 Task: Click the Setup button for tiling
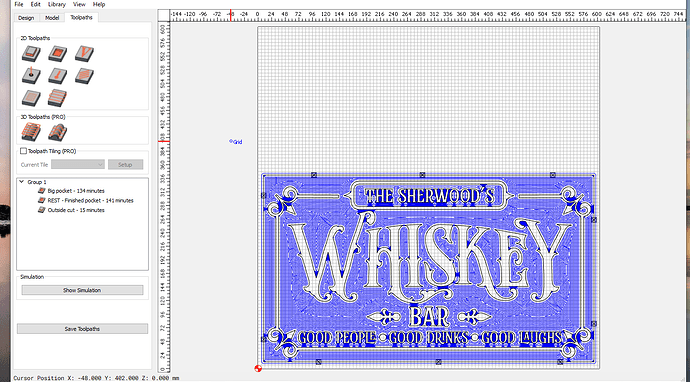pos(125,165)
